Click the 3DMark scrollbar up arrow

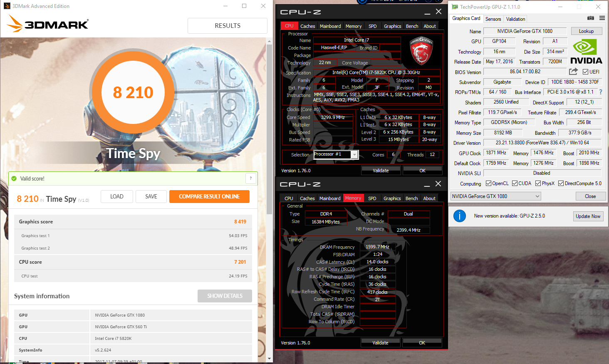pos(269,40)
